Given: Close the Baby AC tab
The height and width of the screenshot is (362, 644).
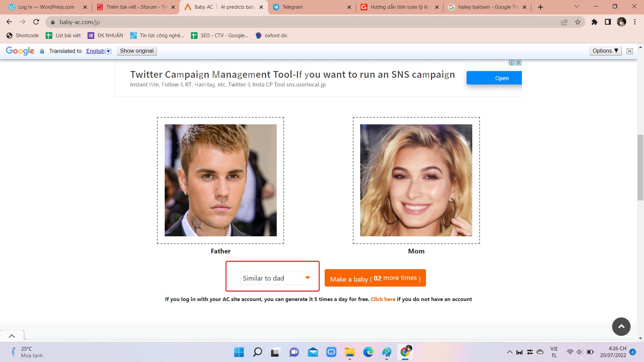Looking at the screenshot, I should point(261,7).
